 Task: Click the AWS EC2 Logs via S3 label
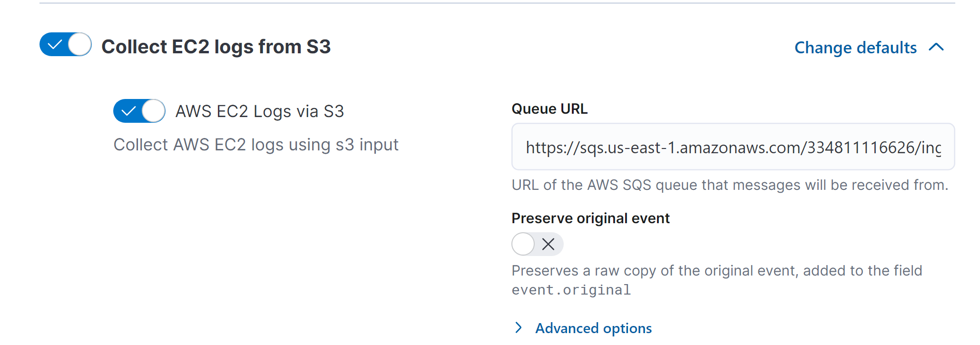tap(259, 111)
